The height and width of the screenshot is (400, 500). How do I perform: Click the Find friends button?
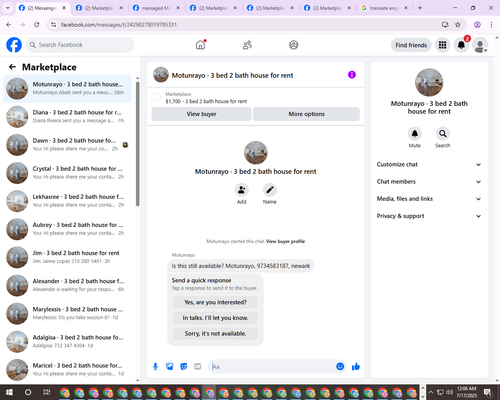coord(411,45)
